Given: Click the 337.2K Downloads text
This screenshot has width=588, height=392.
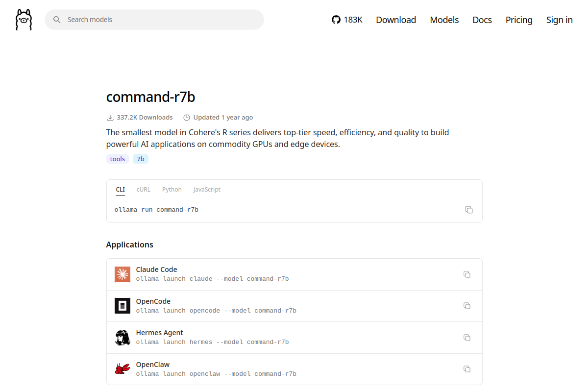Looking at the screenshot, I should pyautogui.click(x=145, y=118).
